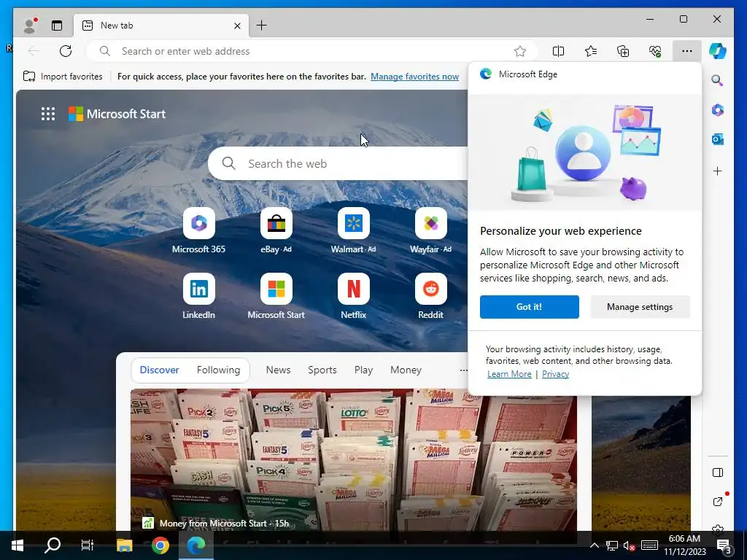Show more feed categories ellipsis
Viewport: 747px width, 560px height.
463,370
